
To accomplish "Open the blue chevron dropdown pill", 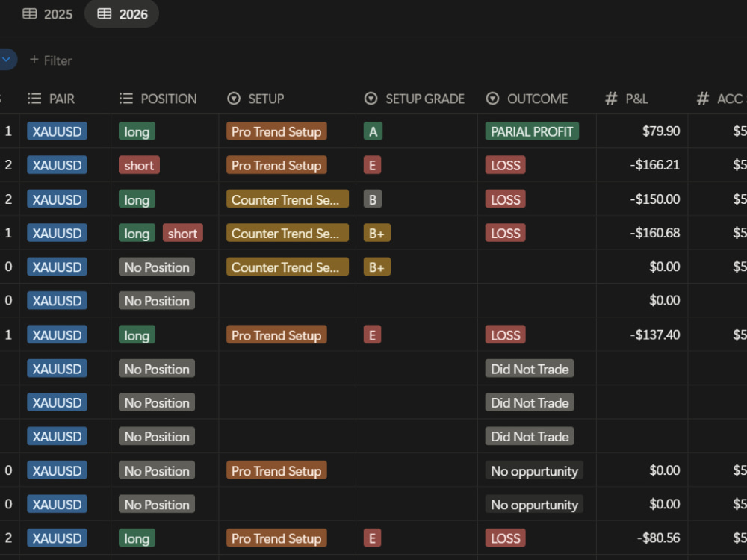I will pyautogui.click(x=7, y=60).
